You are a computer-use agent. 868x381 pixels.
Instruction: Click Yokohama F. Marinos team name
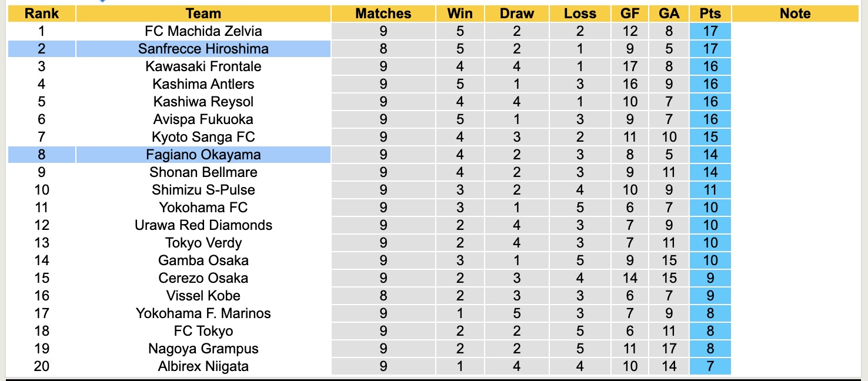[203, 313]
